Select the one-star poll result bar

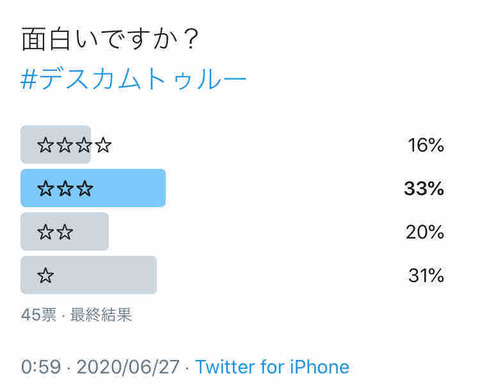click(x=89, y=275)
